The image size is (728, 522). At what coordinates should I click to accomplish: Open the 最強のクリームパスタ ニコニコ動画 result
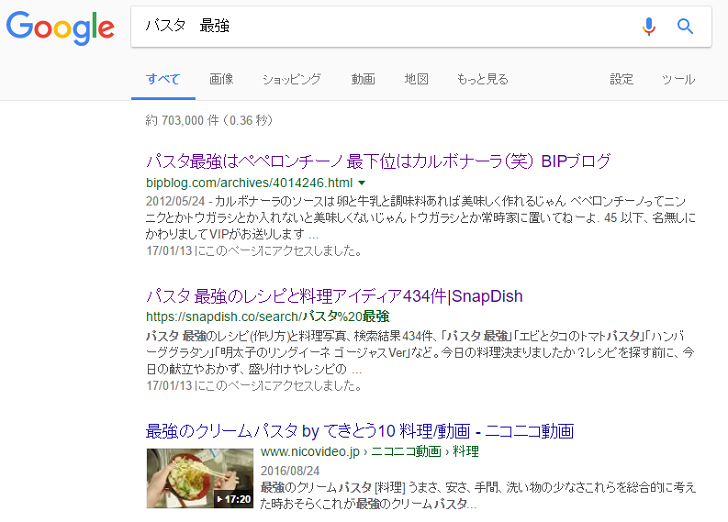tap(360, 431)
